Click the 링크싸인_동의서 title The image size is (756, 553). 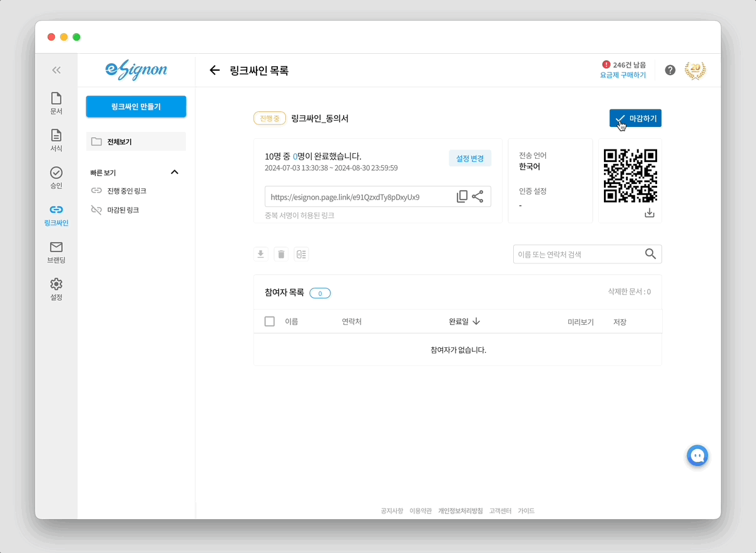click(320, 118)
